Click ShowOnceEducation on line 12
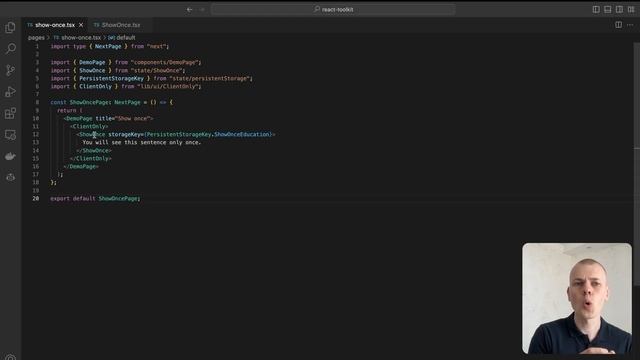640x360 pixels. (242, 134)
